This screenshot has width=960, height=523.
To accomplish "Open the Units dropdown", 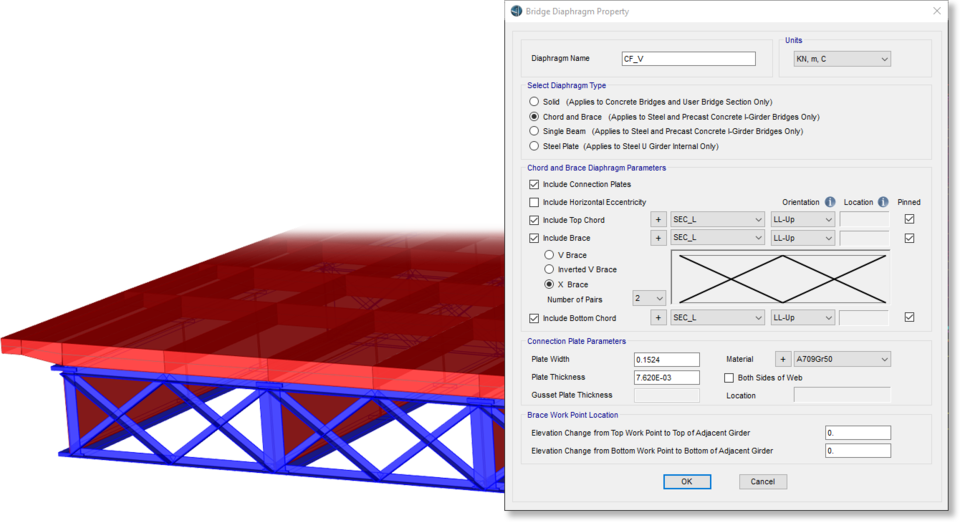I will 841,59.
